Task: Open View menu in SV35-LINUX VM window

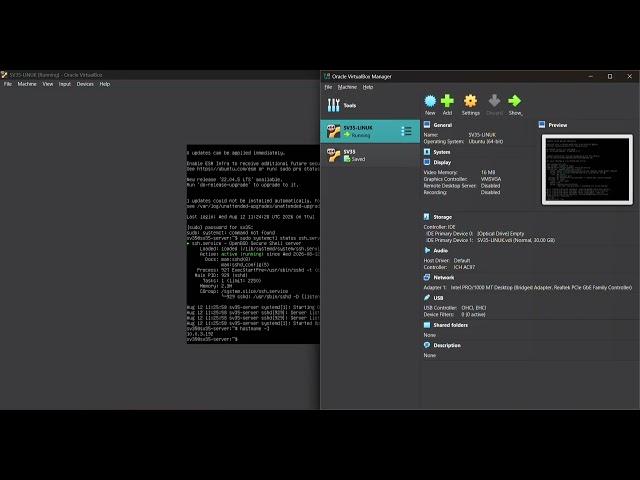Action: tap(48, 84)
